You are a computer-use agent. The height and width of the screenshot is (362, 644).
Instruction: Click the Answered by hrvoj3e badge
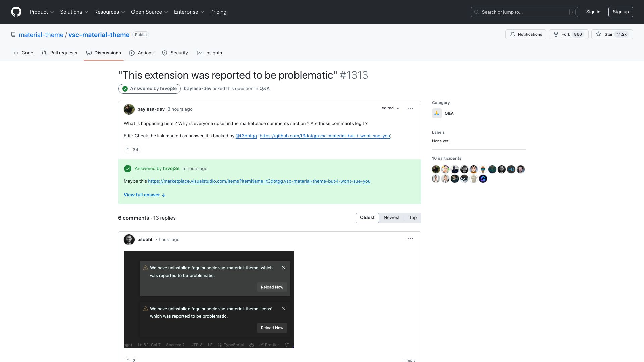[x=150, y=89]
